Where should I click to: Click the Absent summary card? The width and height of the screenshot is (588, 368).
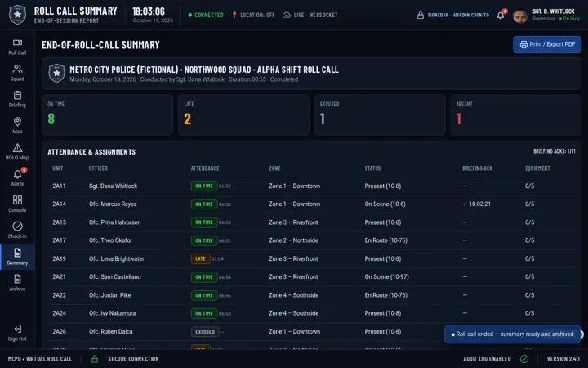[515, 115]
